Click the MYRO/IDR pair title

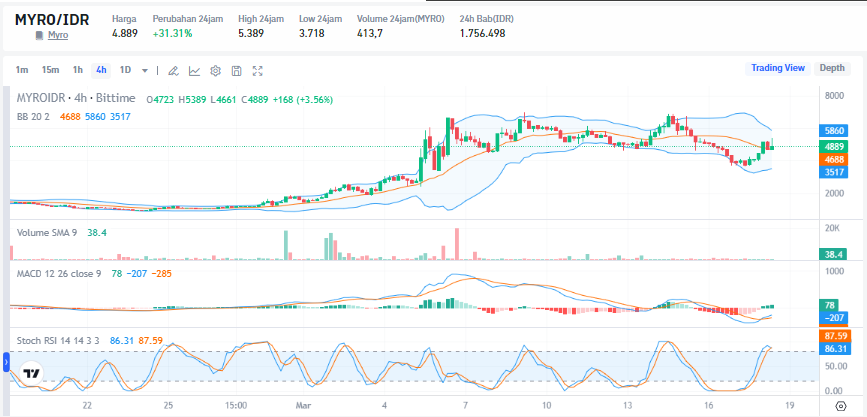tap(51, 19)
